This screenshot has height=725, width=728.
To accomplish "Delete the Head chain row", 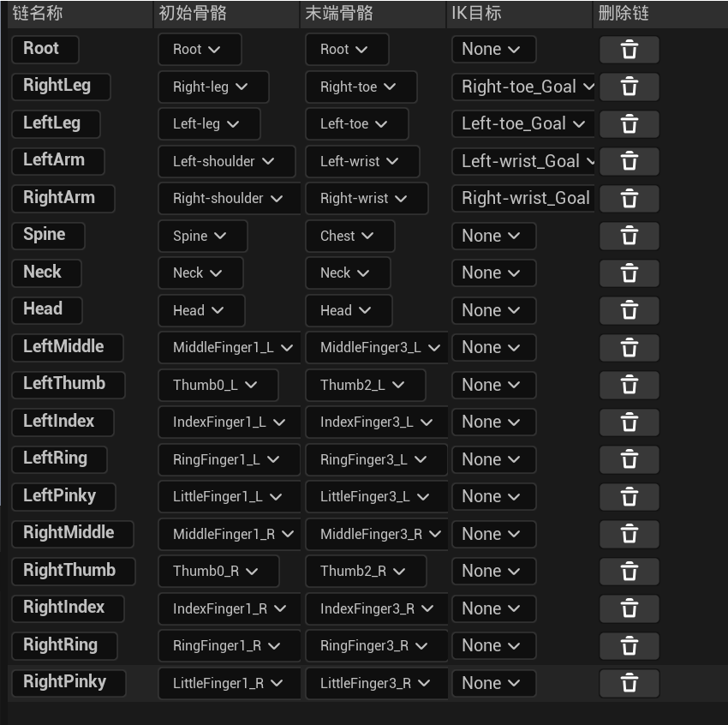I will click(x=629, y=310).
